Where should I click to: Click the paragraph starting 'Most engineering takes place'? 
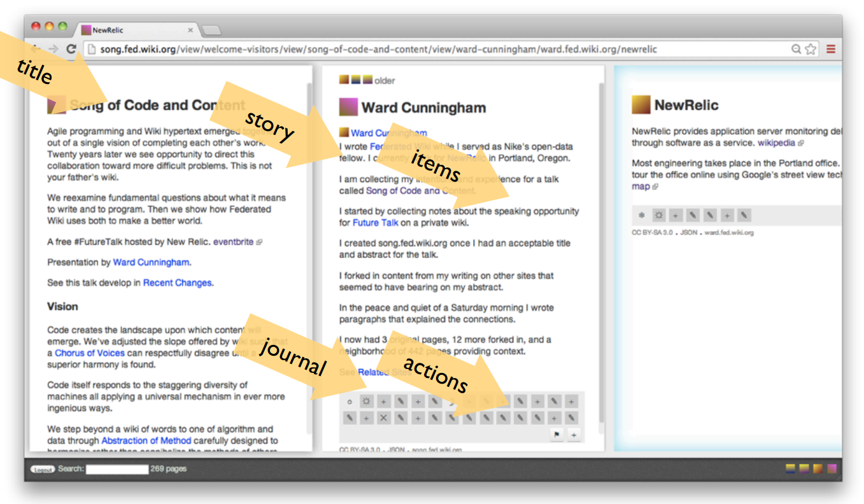737,175
